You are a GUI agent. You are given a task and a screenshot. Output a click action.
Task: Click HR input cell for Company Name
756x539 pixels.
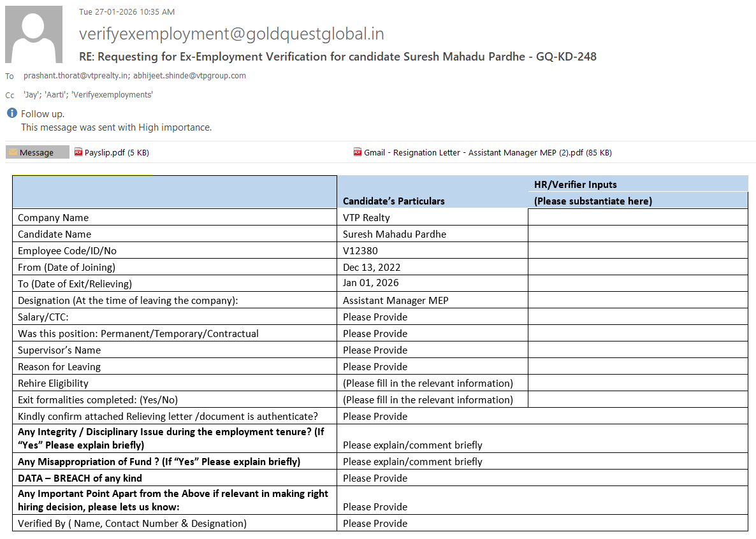(637, 217)
